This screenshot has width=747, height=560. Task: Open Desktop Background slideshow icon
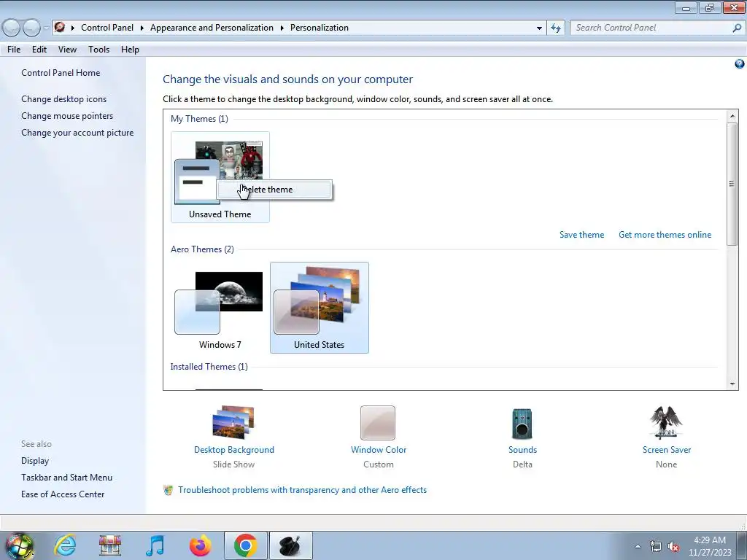click(x=233, y=422)
